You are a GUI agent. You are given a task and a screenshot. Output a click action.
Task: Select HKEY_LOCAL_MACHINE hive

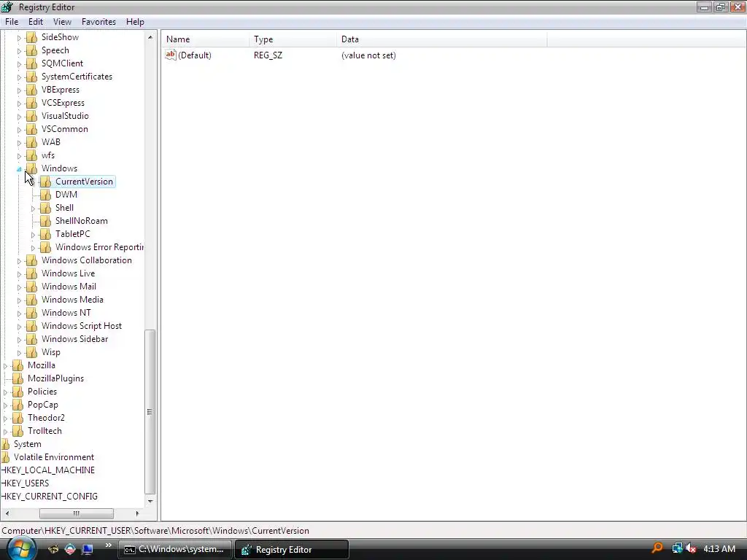47,470
